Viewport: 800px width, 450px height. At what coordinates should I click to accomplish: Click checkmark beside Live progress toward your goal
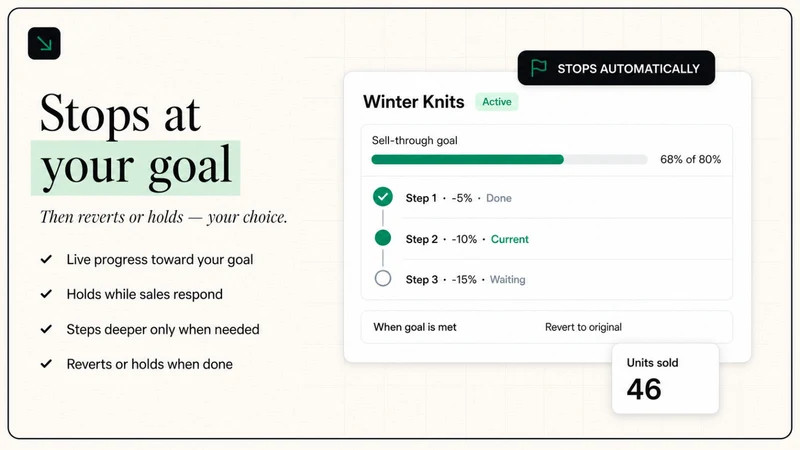tap(46, 259)
